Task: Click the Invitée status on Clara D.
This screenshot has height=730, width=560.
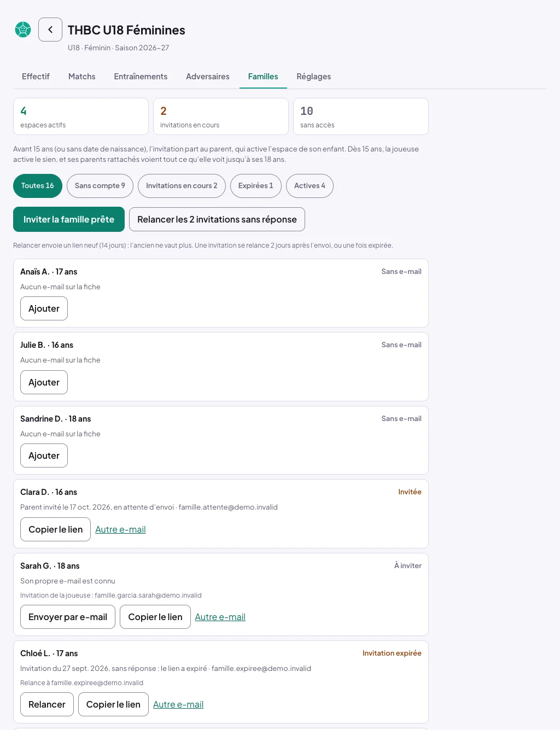Action: pos(410,492)
